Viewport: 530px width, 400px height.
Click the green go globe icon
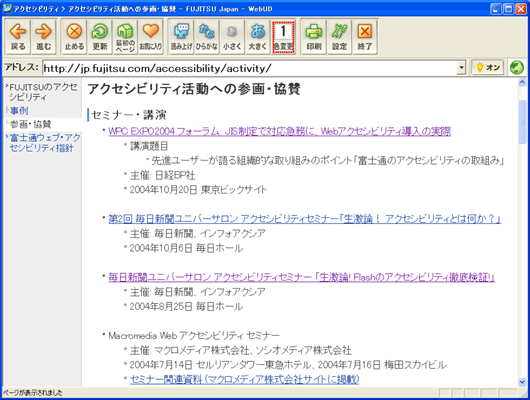(516, 68)
